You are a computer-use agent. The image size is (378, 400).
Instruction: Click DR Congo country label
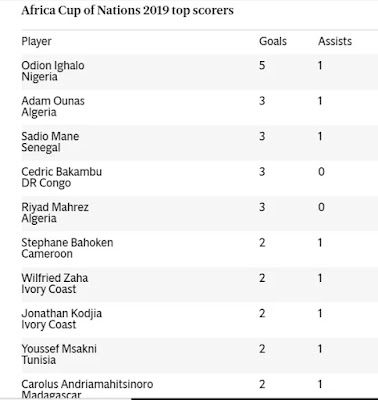46,183
